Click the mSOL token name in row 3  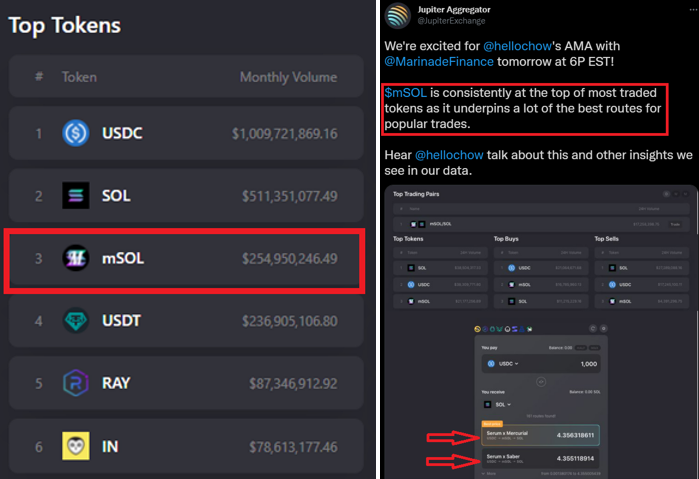coord(123,258)
